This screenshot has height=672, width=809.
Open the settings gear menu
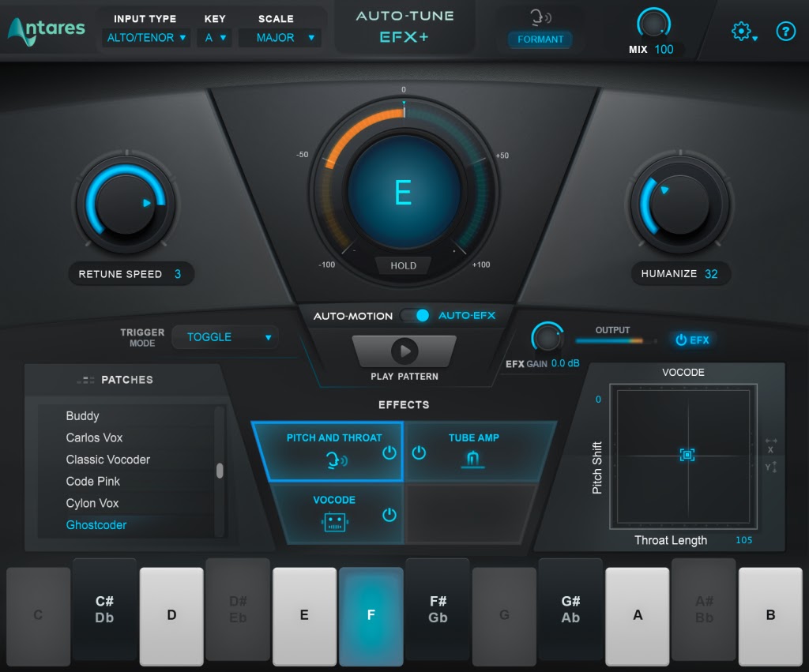[x=743, y=32]
